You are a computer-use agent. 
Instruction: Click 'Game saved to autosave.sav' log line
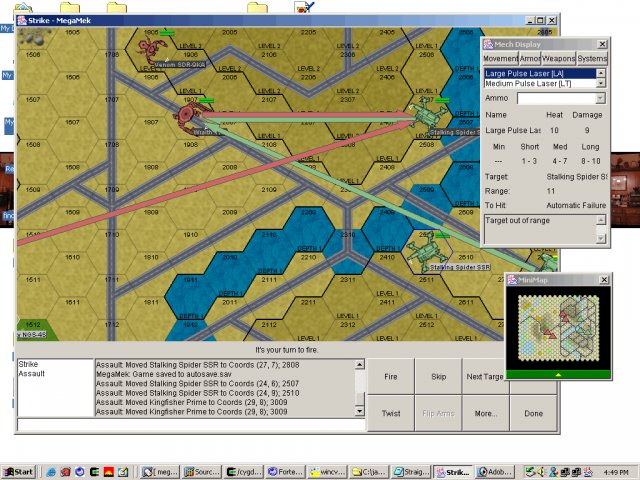click(x=164, y=374)
